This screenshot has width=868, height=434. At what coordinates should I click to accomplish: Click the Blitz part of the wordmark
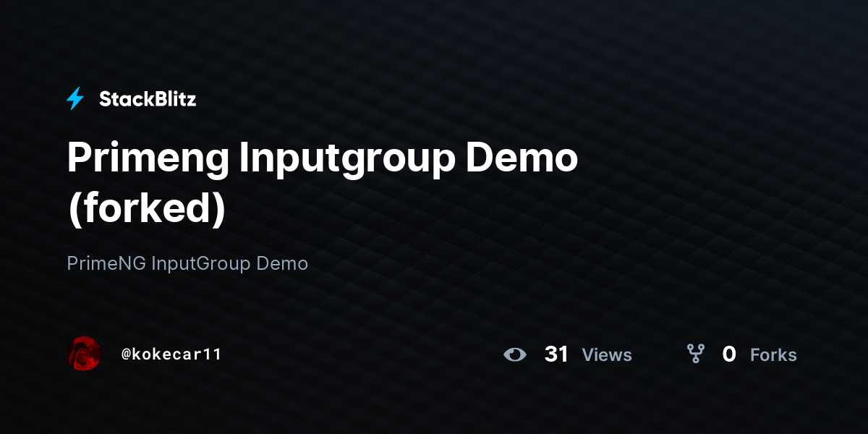174,99
